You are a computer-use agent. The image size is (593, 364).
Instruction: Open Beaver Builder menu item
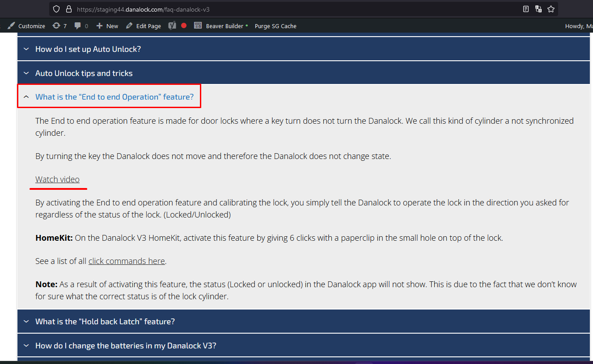click(221, 26)
